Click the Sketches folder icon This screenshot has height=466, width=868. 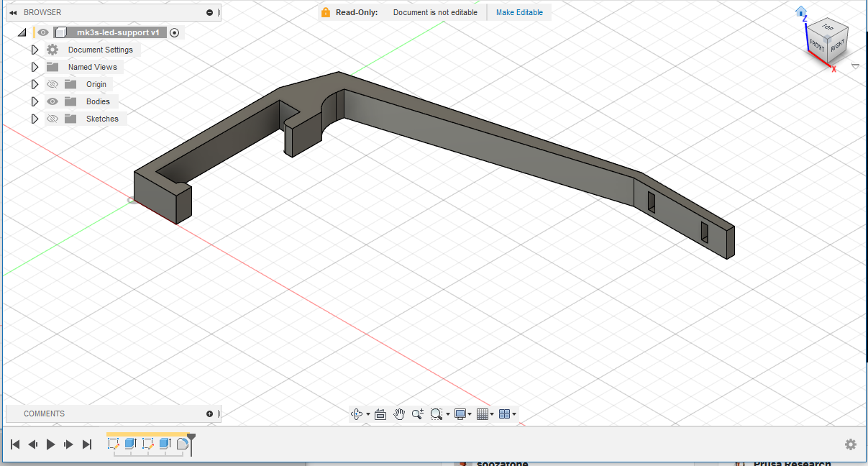[70, 119]
